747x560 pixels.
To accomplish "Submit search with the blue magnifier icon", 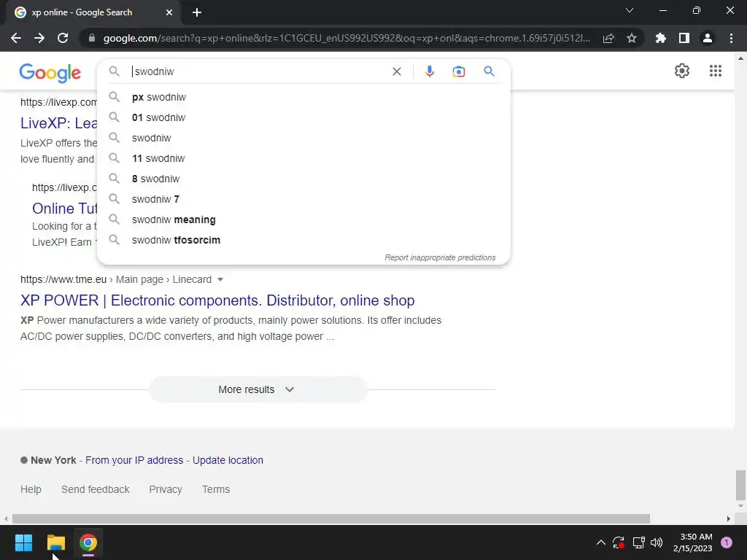I will (489, 71).
